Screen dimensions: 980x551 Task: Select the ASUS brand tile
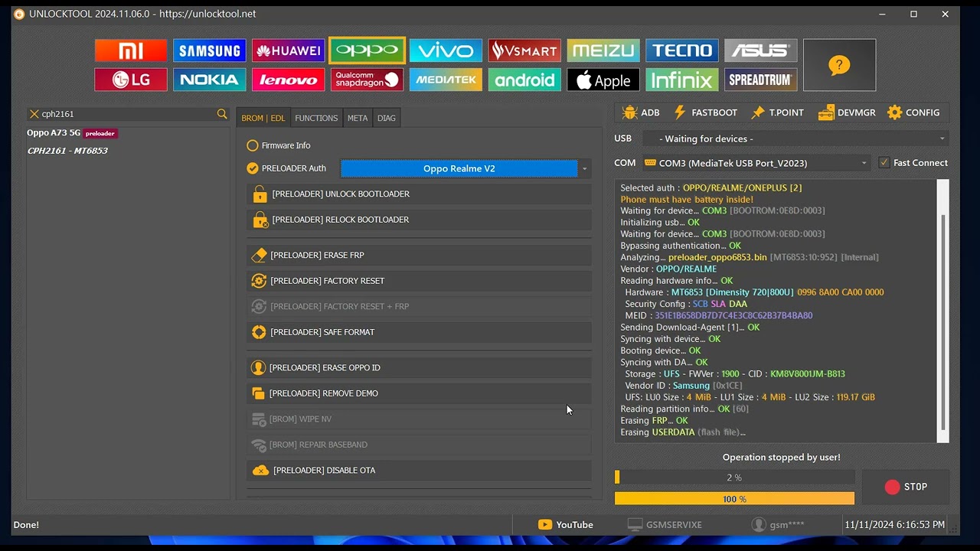click(761, 51)
